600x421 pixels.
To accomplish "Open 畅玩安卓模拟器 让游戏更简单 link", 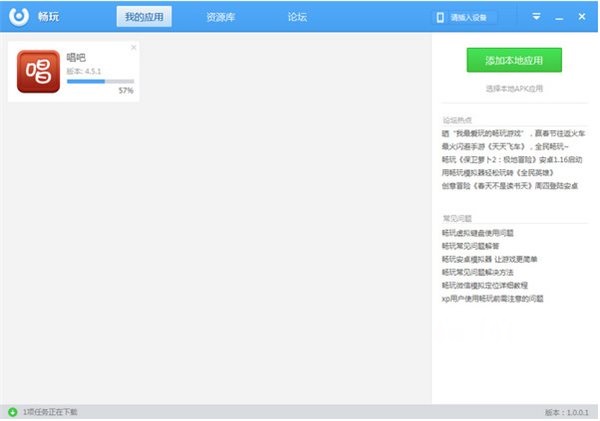I will (490, 259).
